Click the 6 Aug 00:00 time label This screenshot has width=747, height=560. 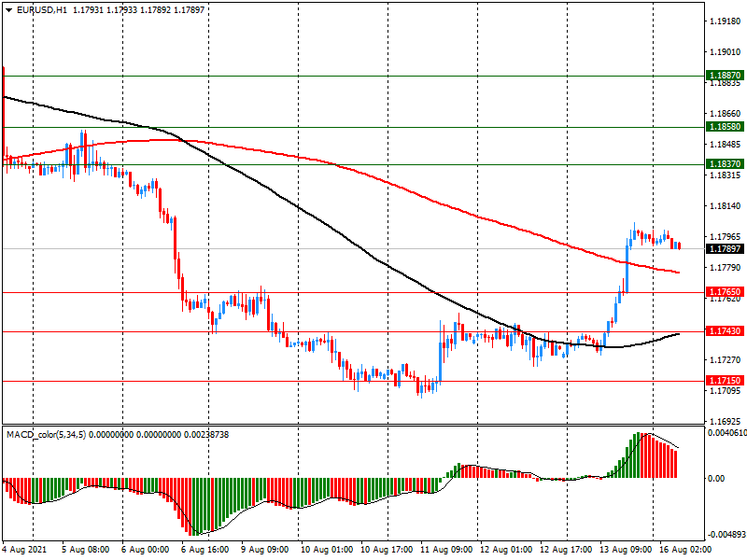pyautogui.click(x=146, y=550)
